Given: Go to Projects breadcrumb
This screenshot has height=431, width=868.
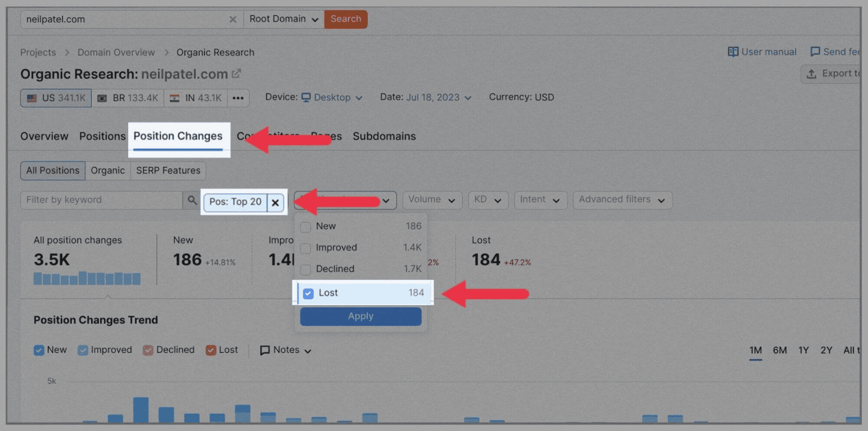Looking at the screenshot, I should tap(38, 53).
